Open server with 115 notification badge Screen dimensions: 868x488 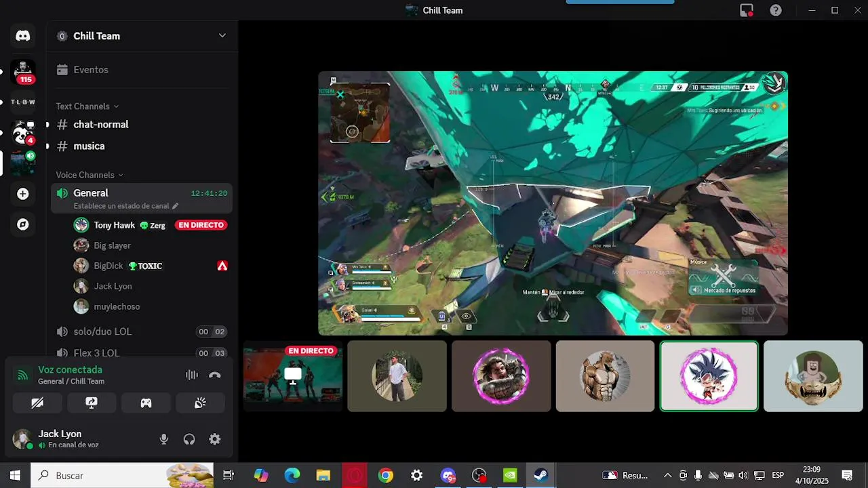(23, 72)
